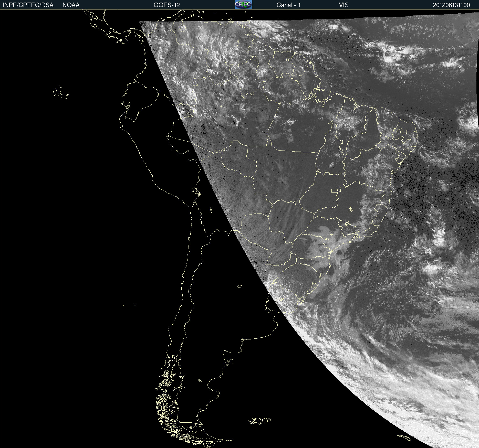
Task: Click the NOAA label in the header
Action: tap(71, 5)
